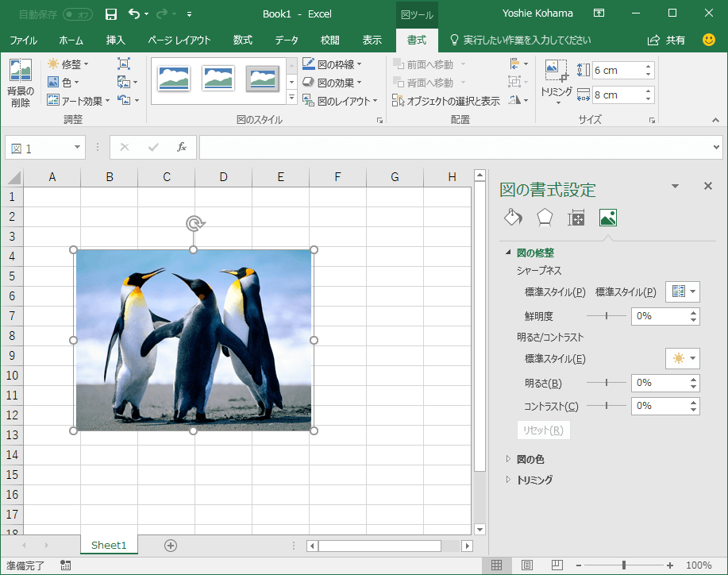Click the rotation handle above the picture
Viewport: 728px width, 575px height.
click(x=195, y=224)
